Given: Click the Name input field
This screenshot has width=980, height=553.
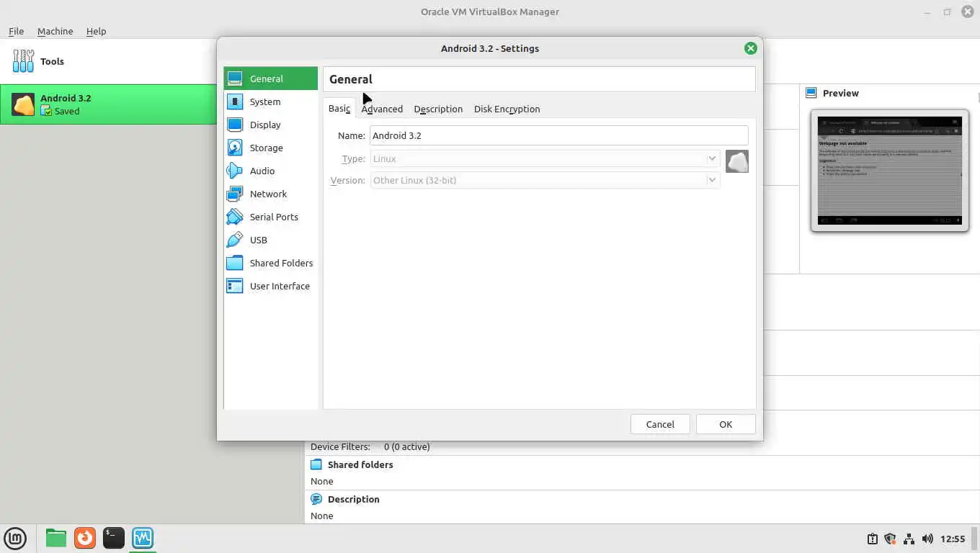Looking at the screenshot, I should (x=559, y=135).
